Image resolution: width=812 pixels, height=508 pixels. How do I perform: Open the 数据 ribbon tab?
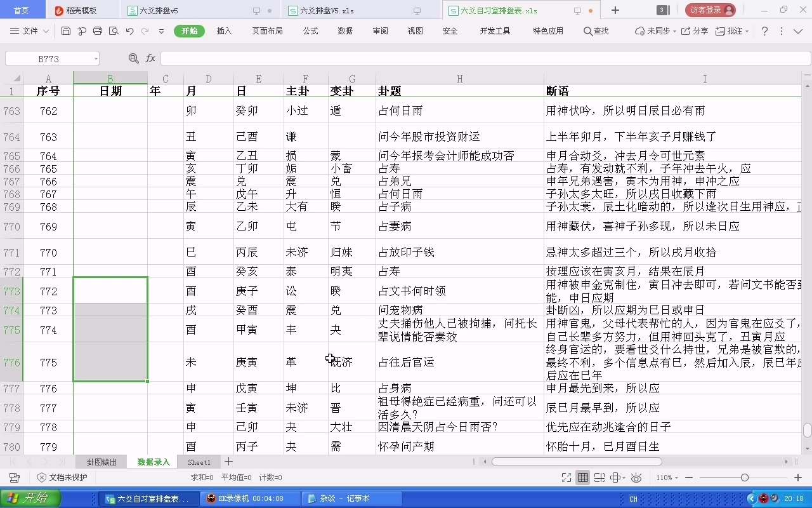pos(345,31)
